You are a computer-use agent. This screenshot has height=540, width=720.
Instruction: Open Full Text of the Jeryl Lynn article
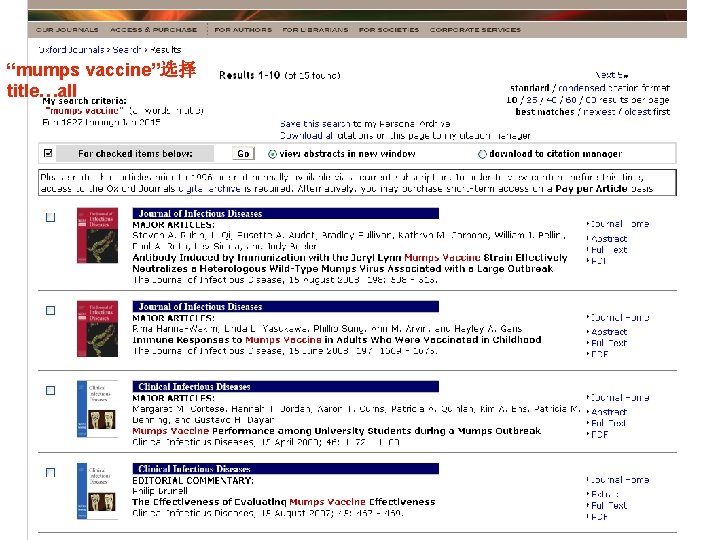point(609,250)
